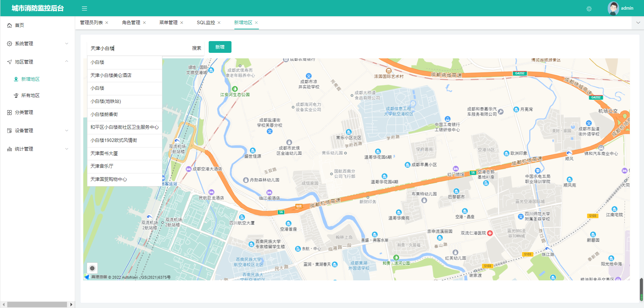Click sidebar scrollbar right arrow
The height and width of the screenshot is (308, 644).
pos(72,304)
